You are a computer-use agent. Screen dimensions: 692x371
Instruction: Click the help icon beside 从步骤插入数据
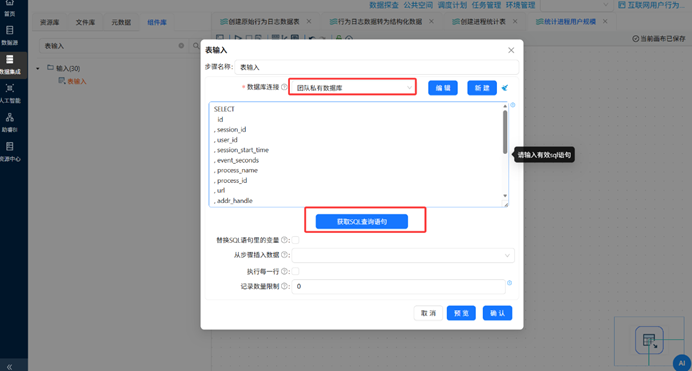click(x=284, y=255)
